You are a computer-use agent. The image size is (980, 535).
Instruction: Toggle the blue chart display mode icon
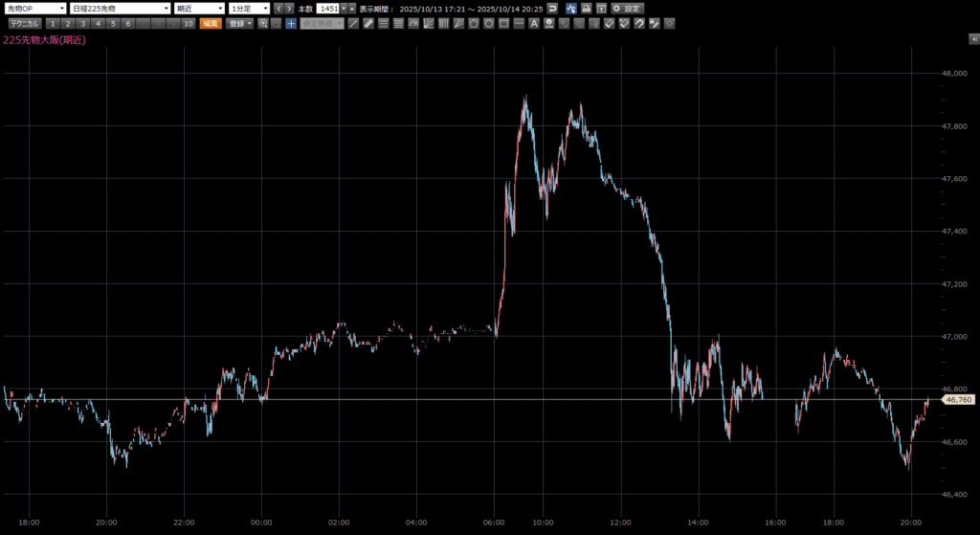[570, 8]
